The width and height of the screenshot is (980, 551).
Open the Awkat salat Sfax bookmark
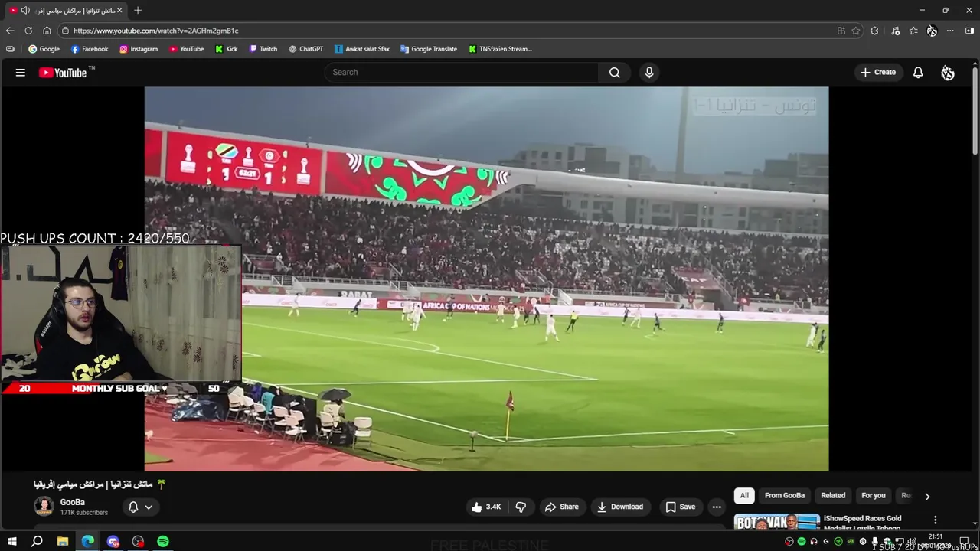tap(362, 49)
